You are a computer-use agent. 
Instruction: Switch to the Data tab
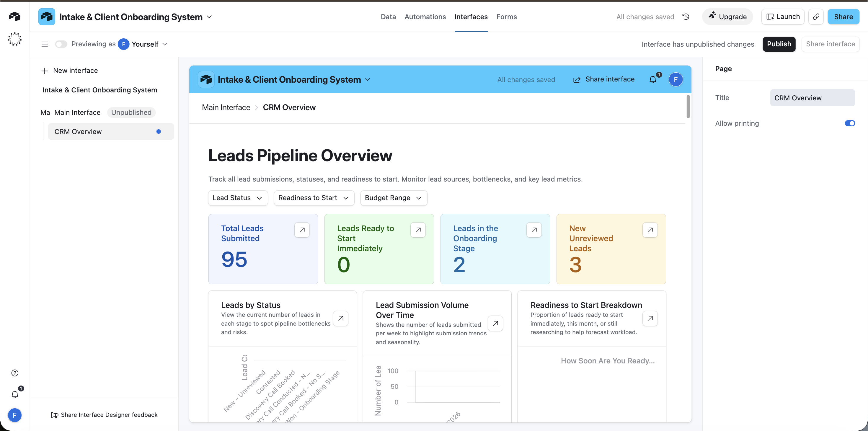pyautogui.click(x=388, y=17)
